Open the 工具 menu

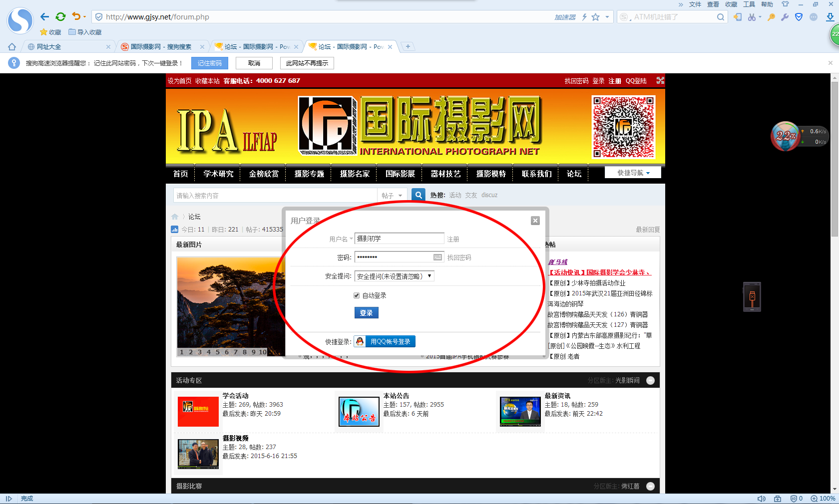coord(749,4)
